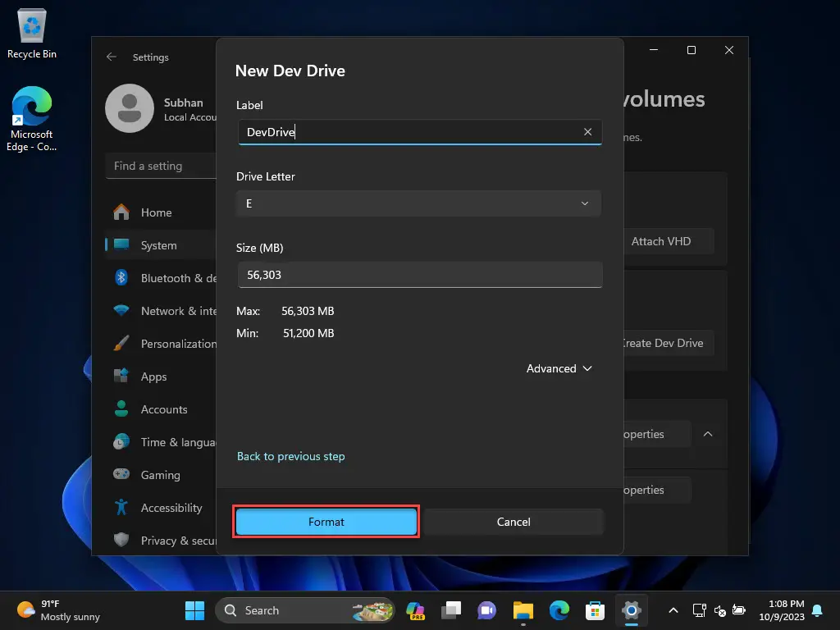This screenshot has height=630, width=840.
Task: Open the weather widget
Action: 59,610
